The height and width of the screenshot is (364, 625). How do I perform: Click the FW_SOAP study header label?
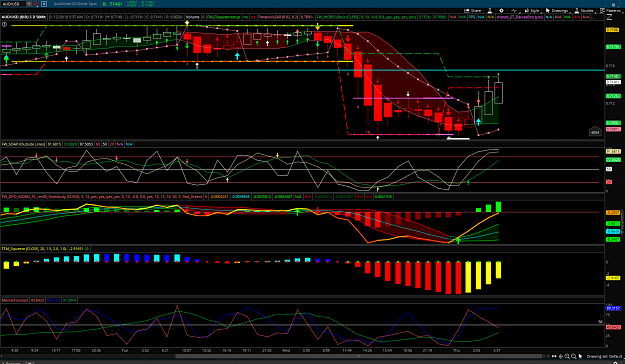coord(23,144)
